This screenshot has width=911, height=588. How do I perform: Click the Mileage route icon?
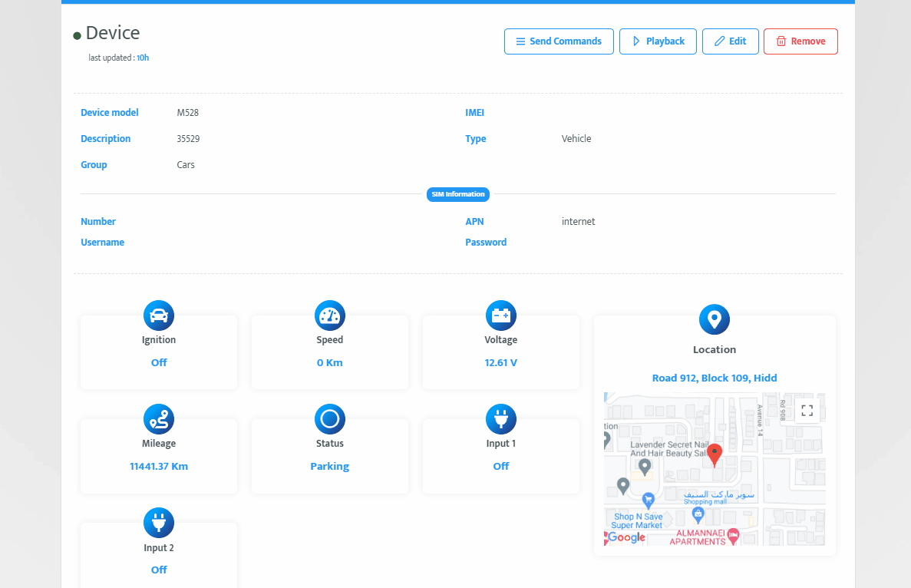[159, 419]
